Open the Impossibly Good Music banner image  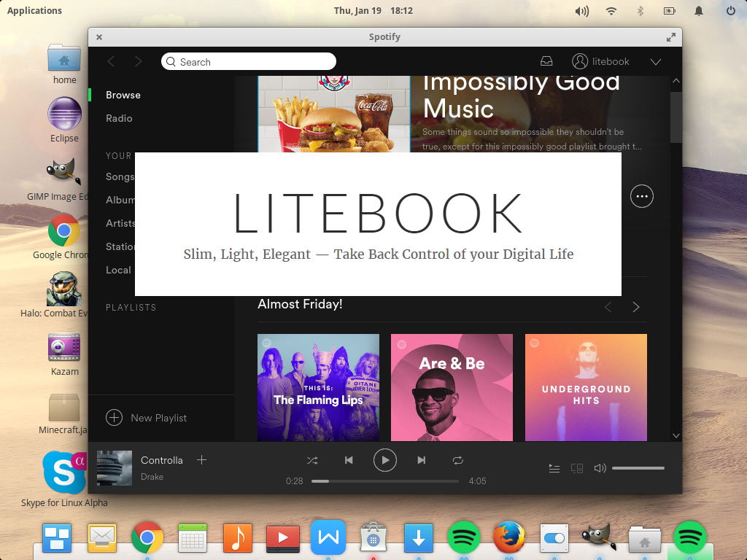(334, 114)
